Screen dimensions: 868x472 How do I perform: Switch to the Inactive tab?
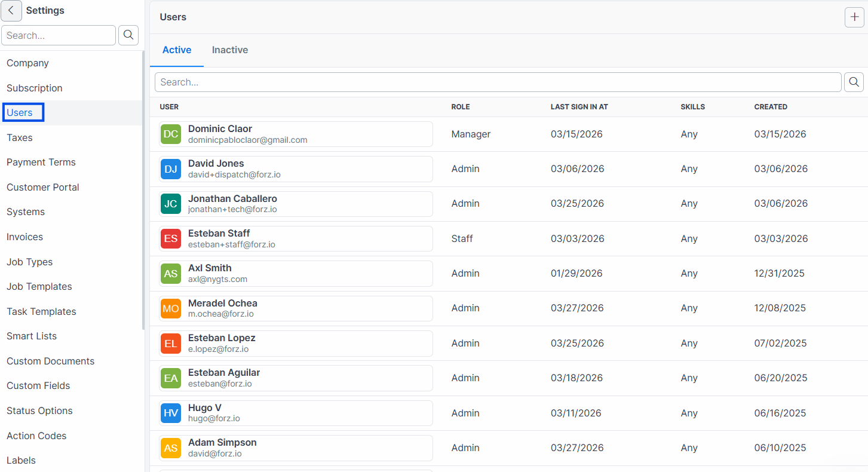[230, 50]
